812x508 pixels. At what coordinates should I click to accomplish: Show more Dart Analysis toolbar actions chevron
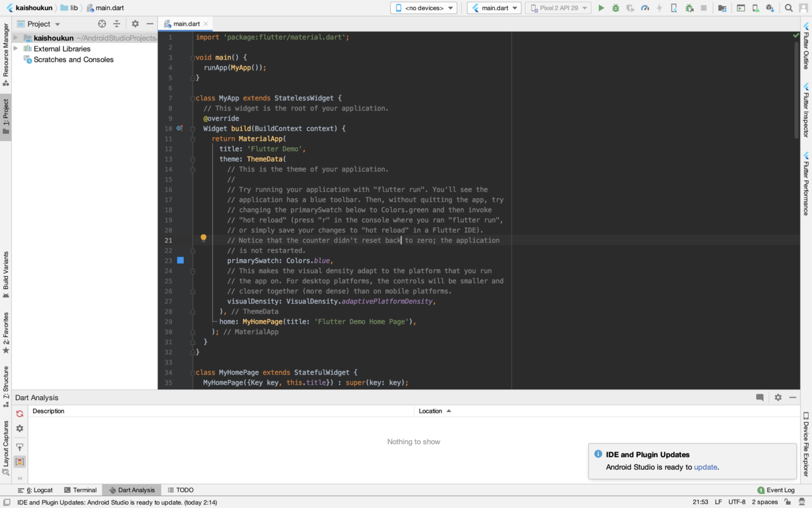tap(20, 478)
